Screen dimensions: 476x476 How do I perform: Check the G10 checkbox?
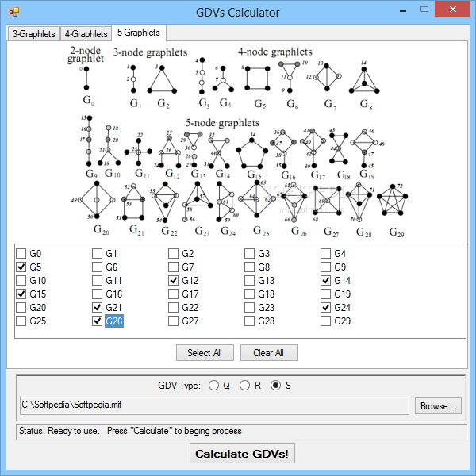(21, 281)
